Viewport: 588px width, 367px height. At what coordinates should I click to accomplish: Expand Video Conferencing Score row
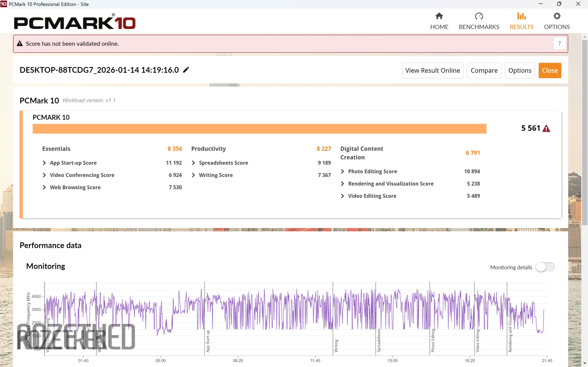click(x=44, y=175)
